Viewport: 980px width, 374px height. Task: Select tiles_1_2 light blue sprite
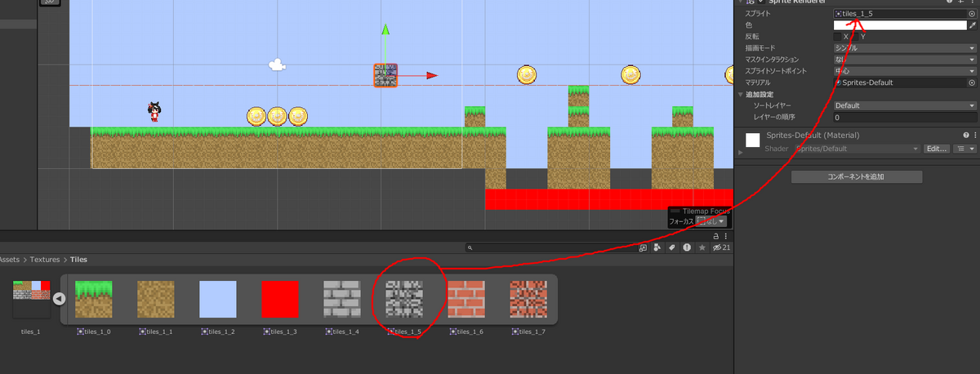pyautogui.click(x=218, y=299)
